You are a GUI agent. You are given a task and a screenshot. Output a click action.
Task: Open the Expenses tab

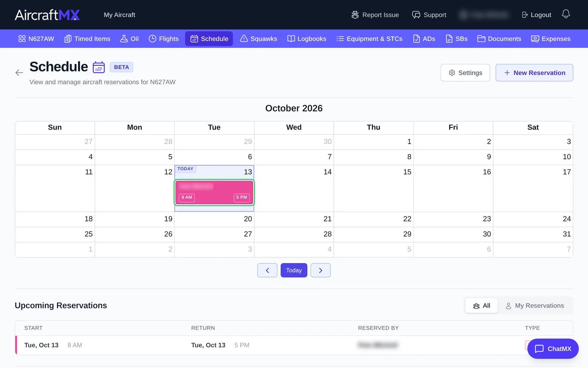[551, 39]
